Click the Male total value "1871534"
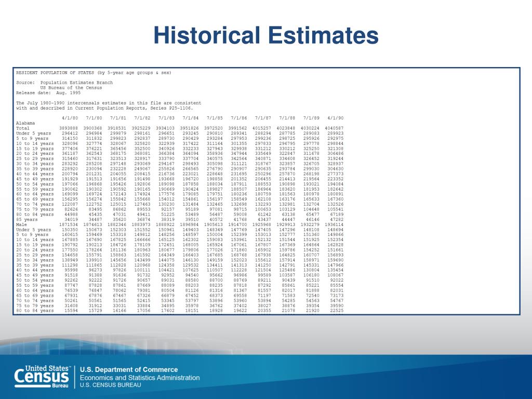 [x=68, y=224]
